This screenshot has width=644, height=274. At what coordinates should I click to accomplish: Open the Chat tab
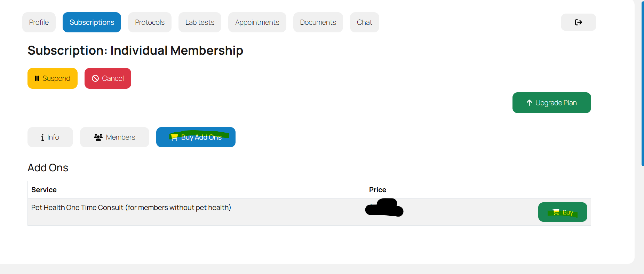364,22
